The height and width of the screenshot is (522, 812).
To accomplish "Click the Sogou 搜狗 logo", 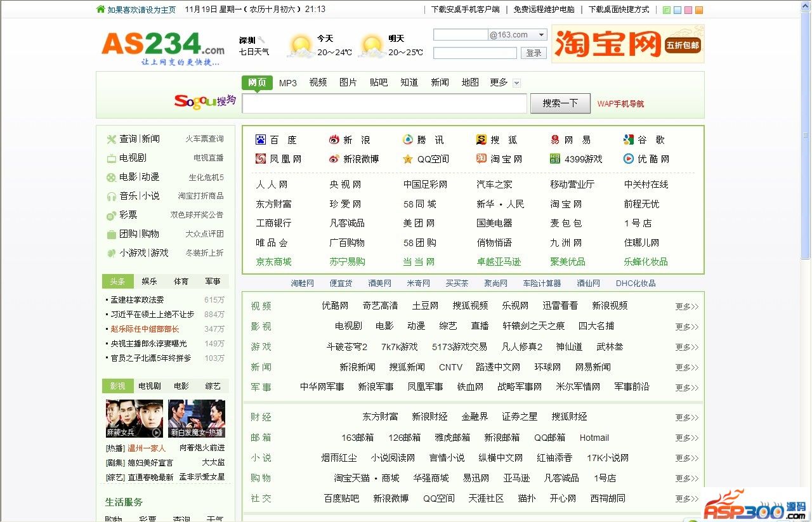I will tap(205, 101).
